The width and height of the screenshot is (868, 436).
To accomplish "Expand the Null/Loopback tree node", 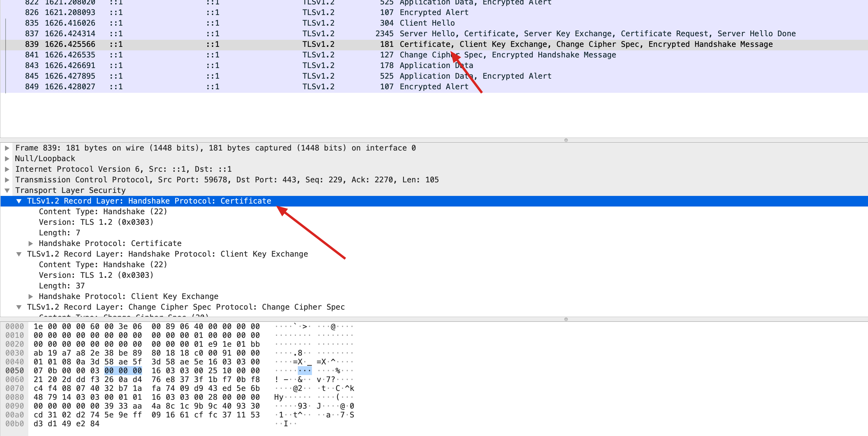I will [x=7, y=158].
